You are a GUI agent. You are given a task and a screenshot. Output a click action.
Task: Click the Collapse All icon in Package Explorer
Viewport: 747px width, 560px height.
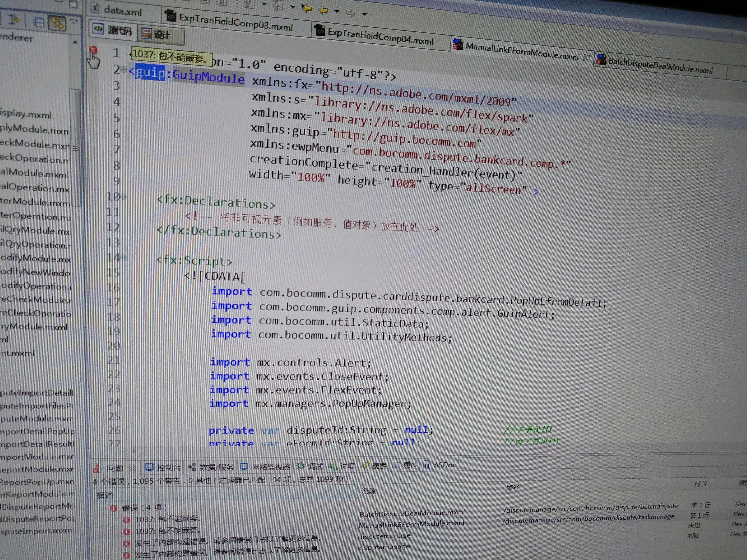click(39, 22)
